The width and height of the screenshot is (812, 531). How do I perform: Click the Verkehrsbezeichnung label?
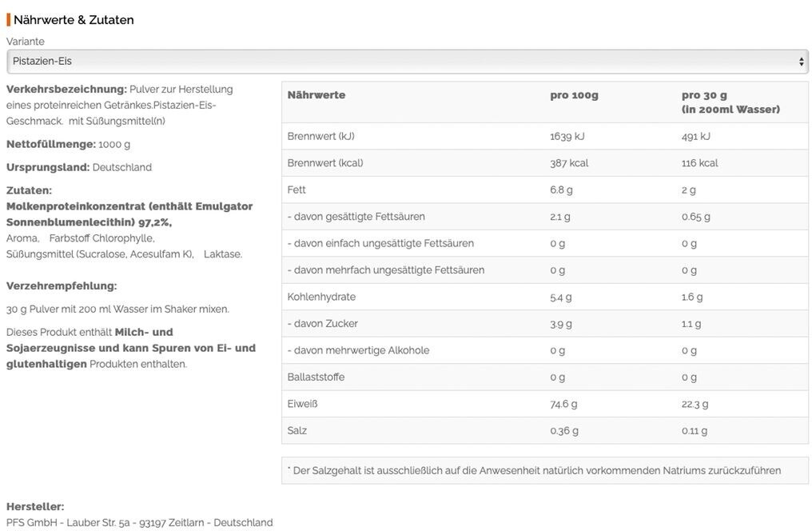pyautogui.click(x=66, y=90)
